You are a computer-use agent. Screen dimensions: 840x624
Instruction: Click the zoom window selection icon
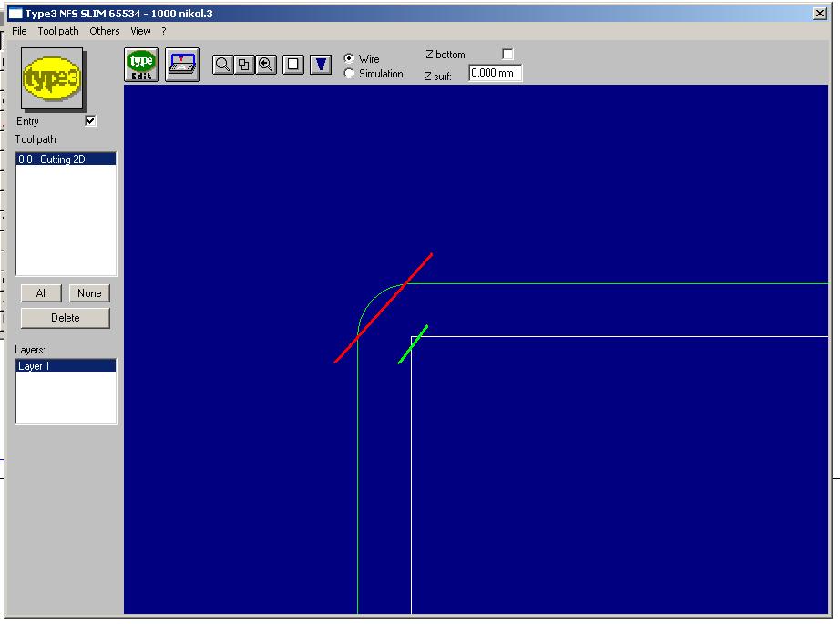pos(244,65)
